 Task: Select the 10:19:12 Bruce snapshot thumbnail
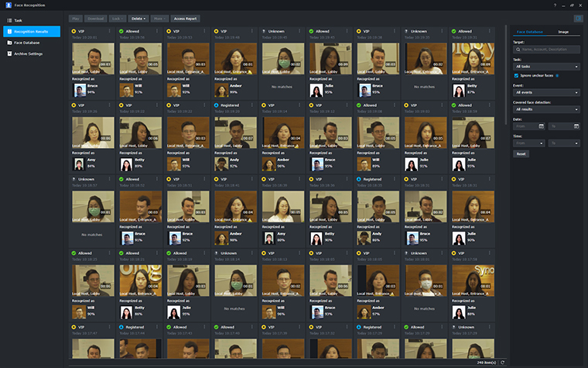(331, 132)
